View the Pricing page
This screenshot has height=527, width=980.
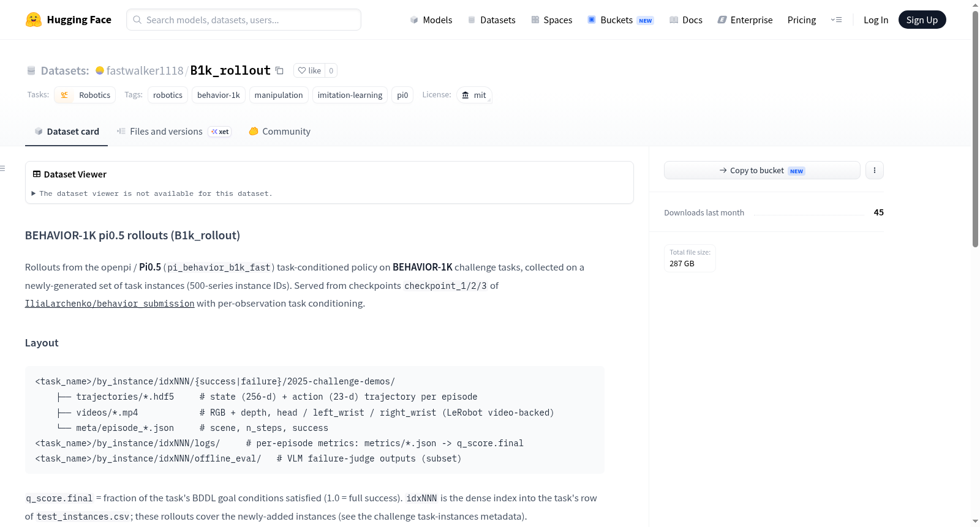[802, 20]
